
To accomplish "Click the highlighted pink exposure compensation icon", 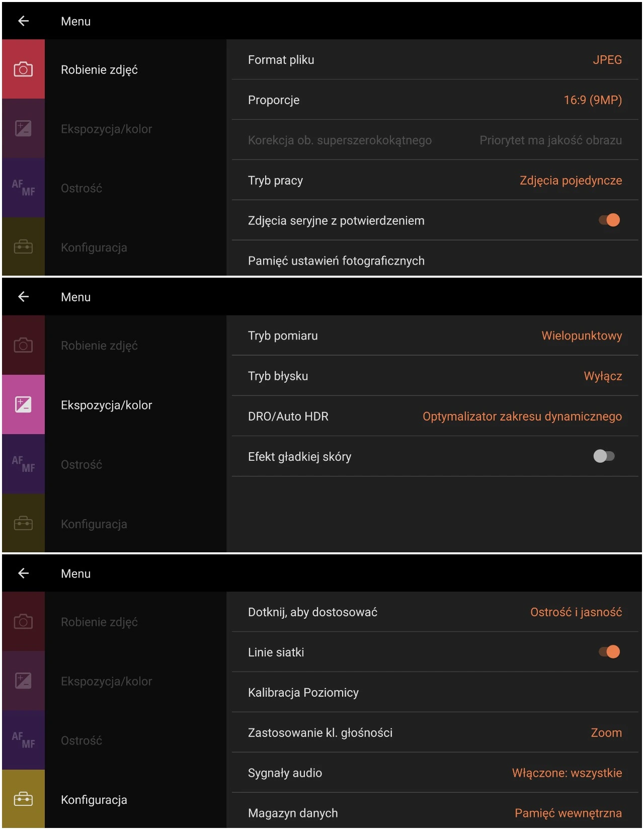I will (23, 405).
